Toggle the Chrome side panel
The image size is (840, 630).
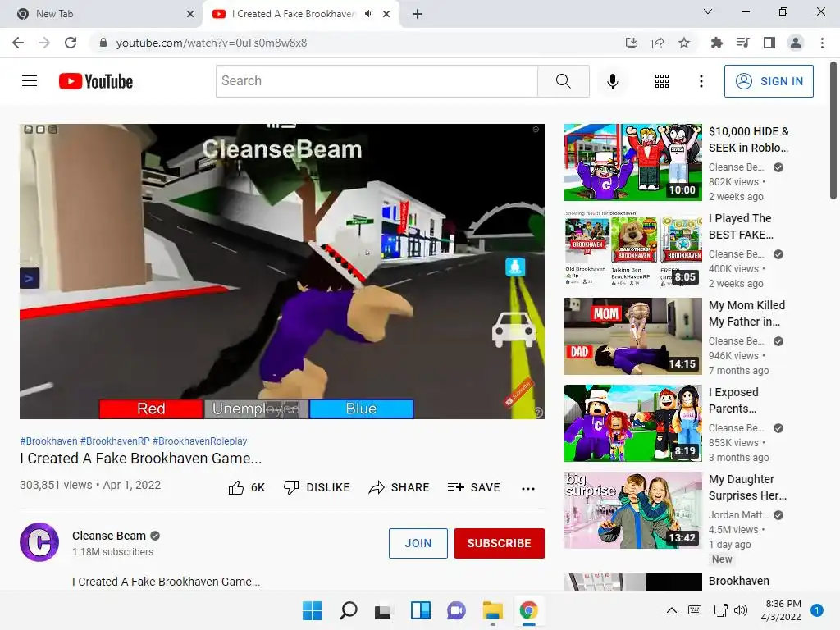point(769,43)
